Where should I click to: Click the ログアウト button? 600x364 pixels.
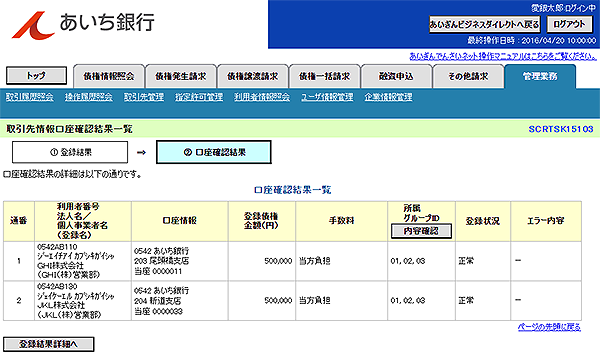[569, 25]
